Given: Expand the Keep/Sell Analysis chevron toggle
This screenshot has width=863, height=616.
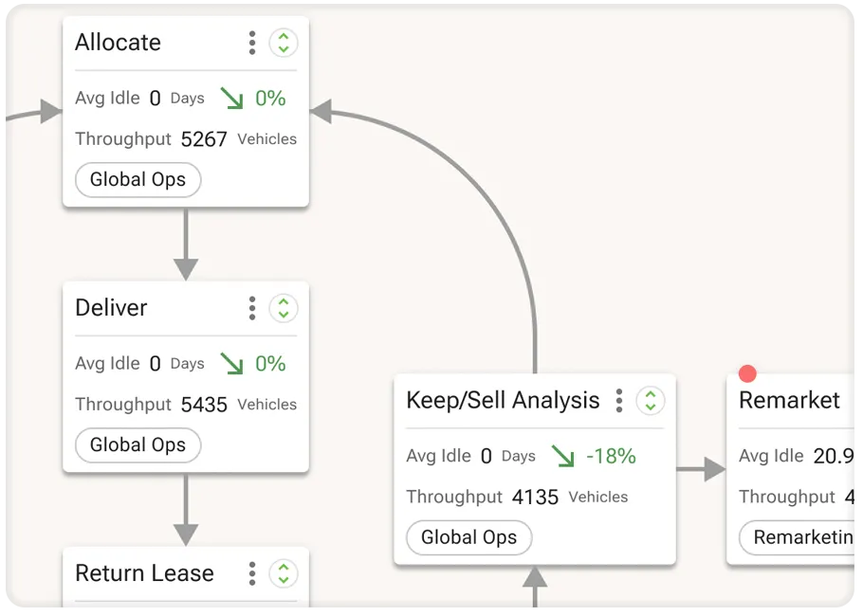Looking at the screenshot, I should coord(651,401).
